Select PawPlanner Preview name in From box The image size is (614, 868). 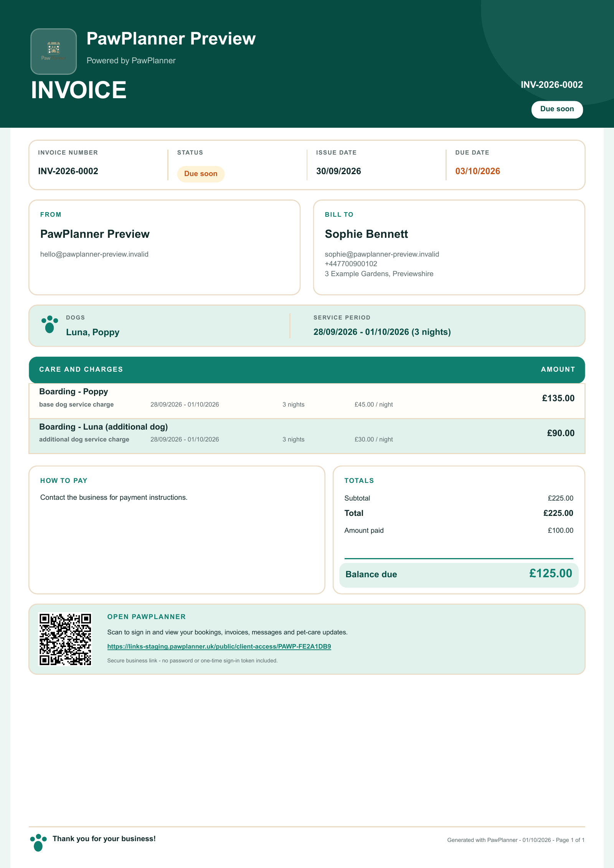(95, 234)
